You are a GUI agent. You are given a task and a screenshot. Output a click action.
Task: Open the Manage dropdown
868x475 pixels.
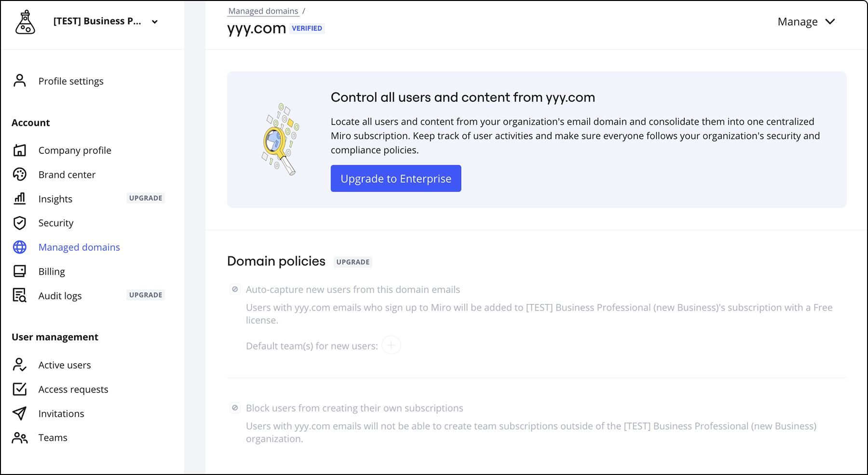coord(805,21)
